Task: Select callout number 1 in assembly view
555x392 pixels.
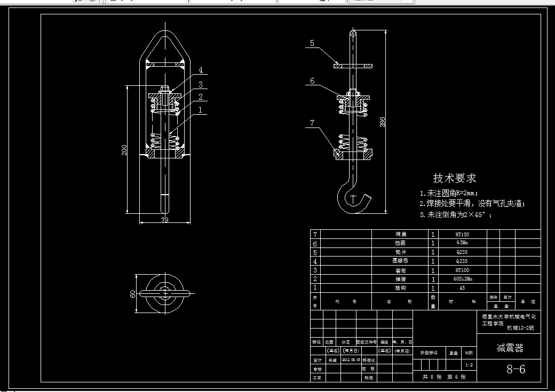Action: tap(200, 110)
